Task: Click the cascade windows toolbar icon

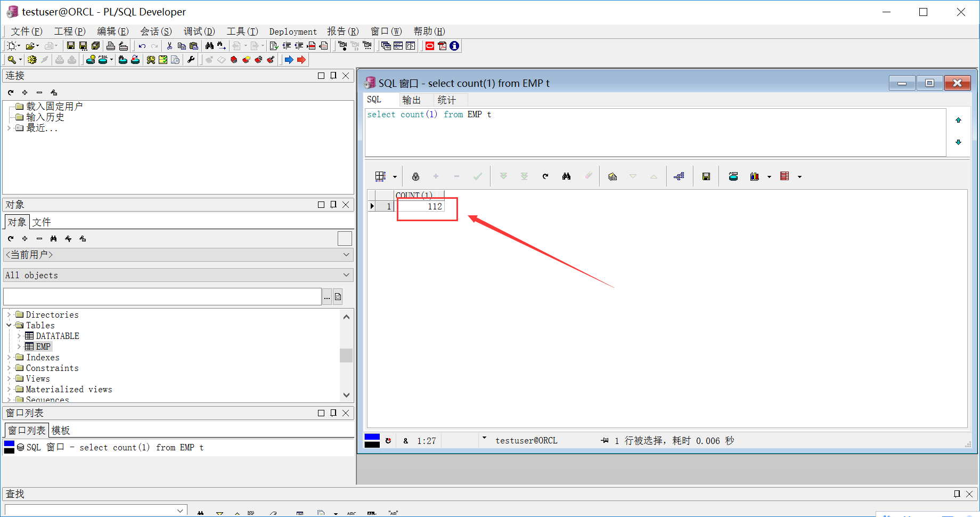Action: (386, 46)
